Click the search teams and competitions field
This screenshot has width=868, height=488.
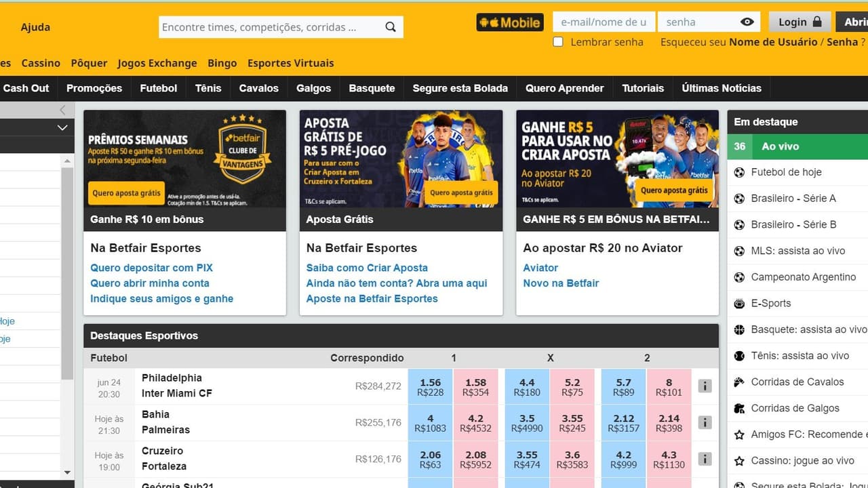pyautogui.click(x=270, y=27)
